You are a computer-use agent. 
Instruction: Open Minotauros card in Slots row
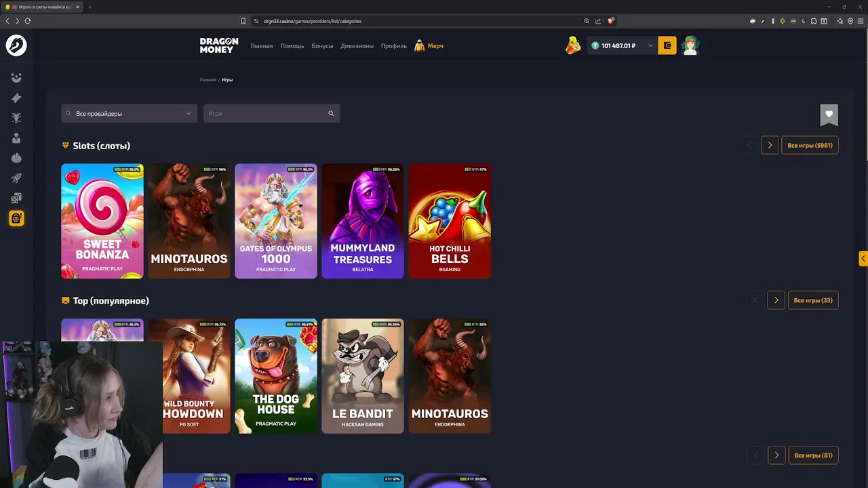coord(189,221)
